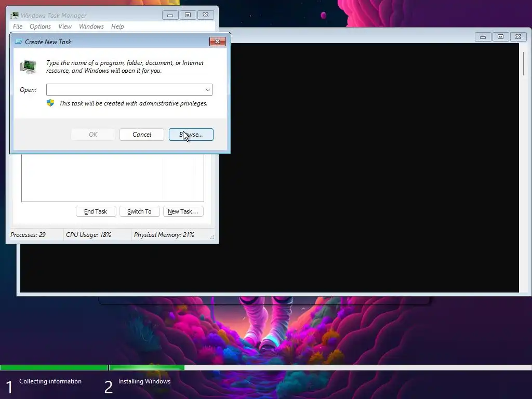Viewport: 532px width, 399px height.
Task: Click Switch To button
Action: (x=139, y=211)
